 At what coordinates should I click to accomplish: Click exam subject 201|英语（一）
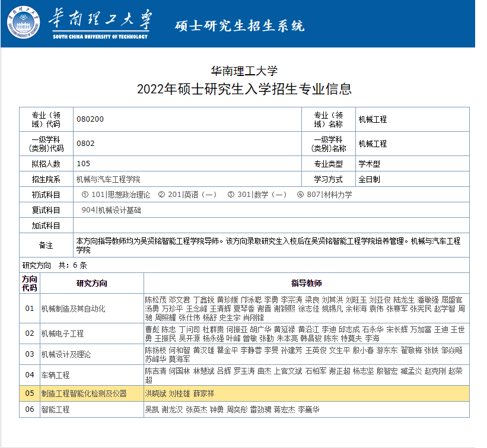coord(192,195)
